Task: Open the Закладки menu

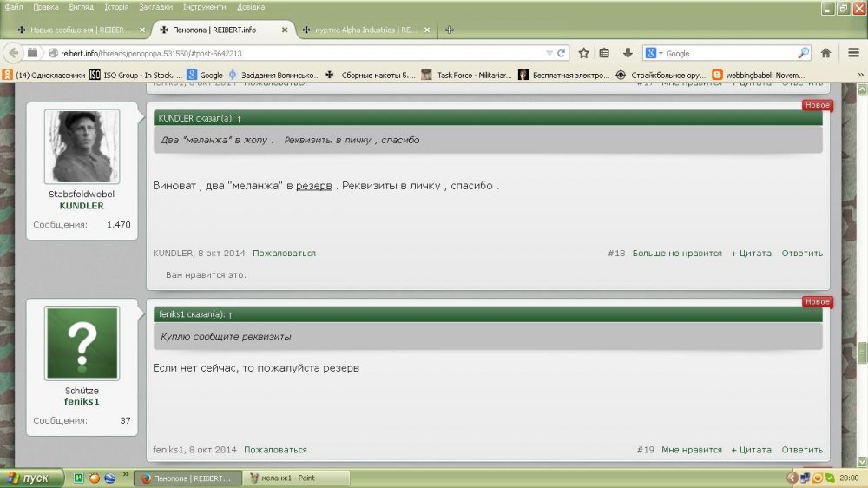Action: (155, 7)
